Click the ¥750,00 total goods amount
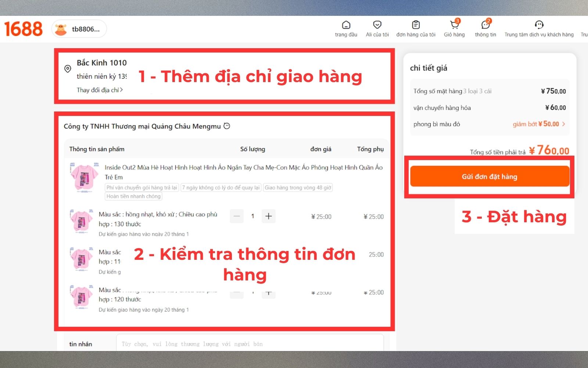The height and width of the screenshot is (368, 588). click(553, 91)
